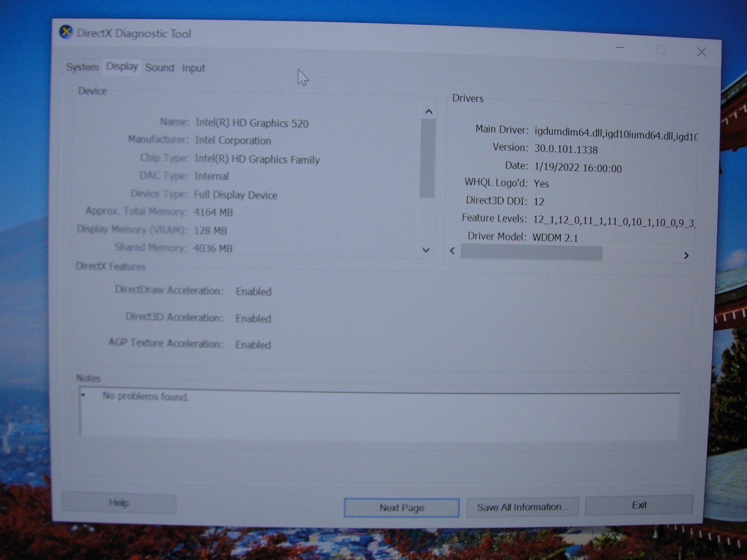Click Direct3D Acceleration 'Enabled' value
747x560 pixels.
tap(254, 319)
